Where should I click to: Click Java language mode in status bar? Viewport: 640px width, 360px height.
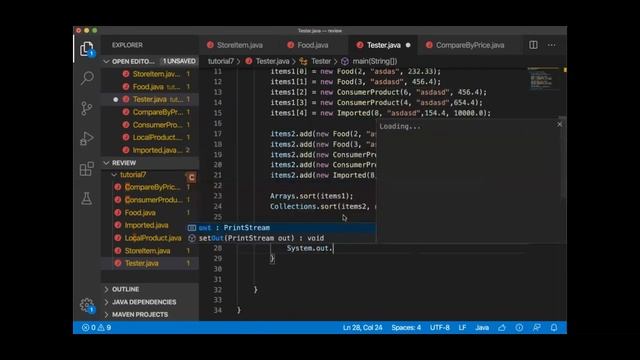[x=482, y=327]
